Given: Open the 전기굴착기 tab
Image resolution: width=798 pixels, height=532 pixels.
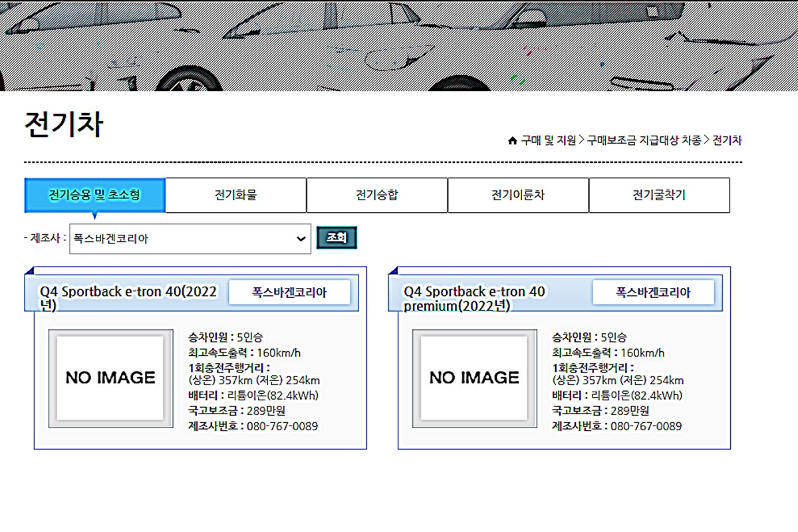Looking at the screenshot, I should [x=659, y=196].
